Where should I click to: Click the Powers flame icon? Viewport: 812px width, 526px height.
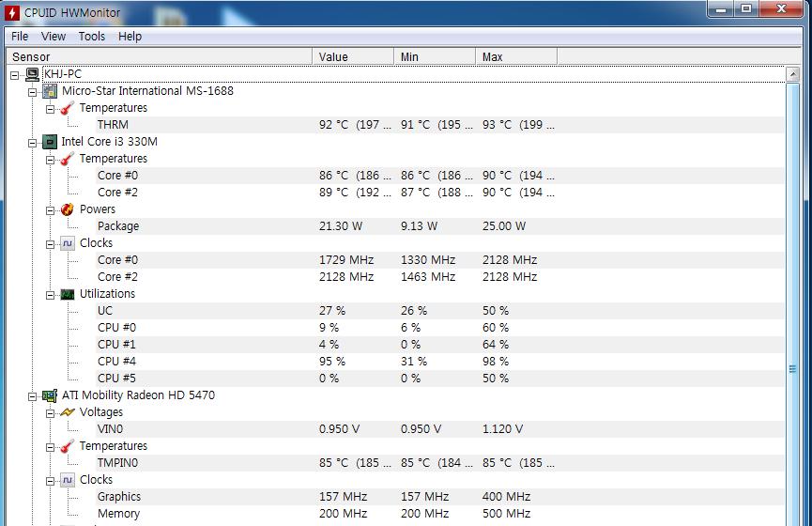pos(68,209)
